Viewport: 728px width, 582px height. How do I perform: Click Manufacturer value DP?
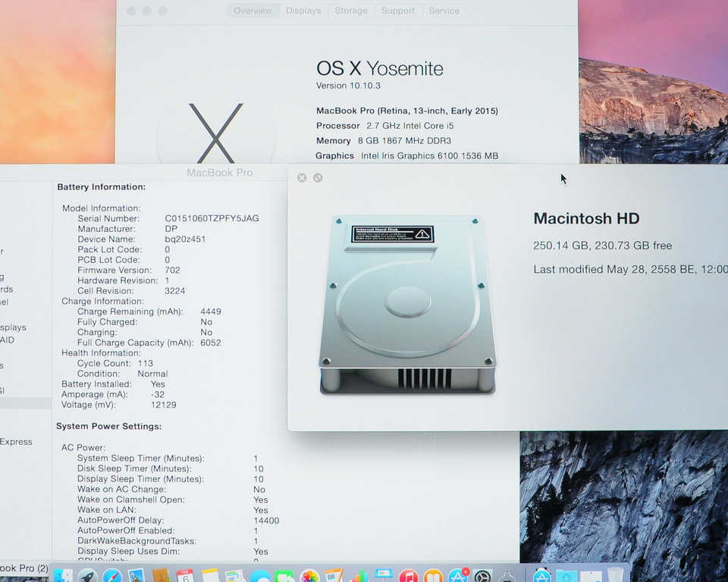[171, 229]
